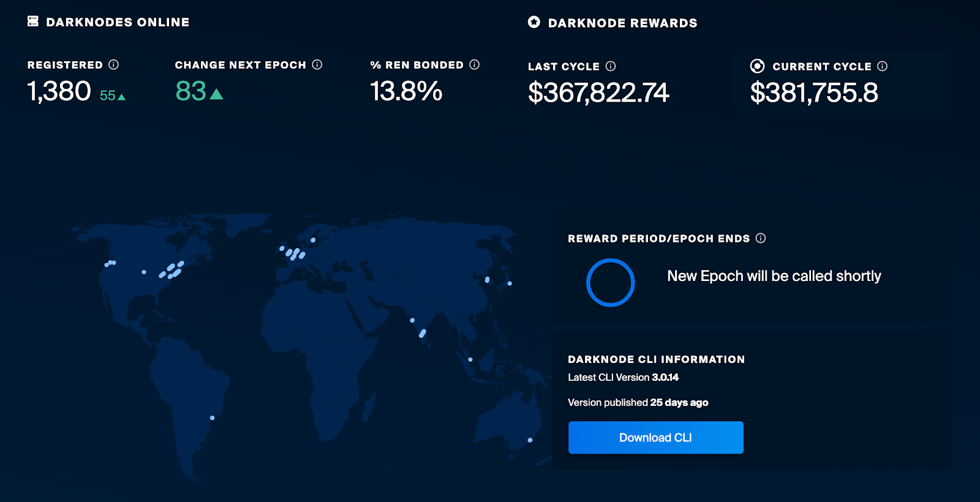Click info icon beside Reward Period/Epoch Ends
980x502 pixels.
pyautogui.click(x=760, y=238)
